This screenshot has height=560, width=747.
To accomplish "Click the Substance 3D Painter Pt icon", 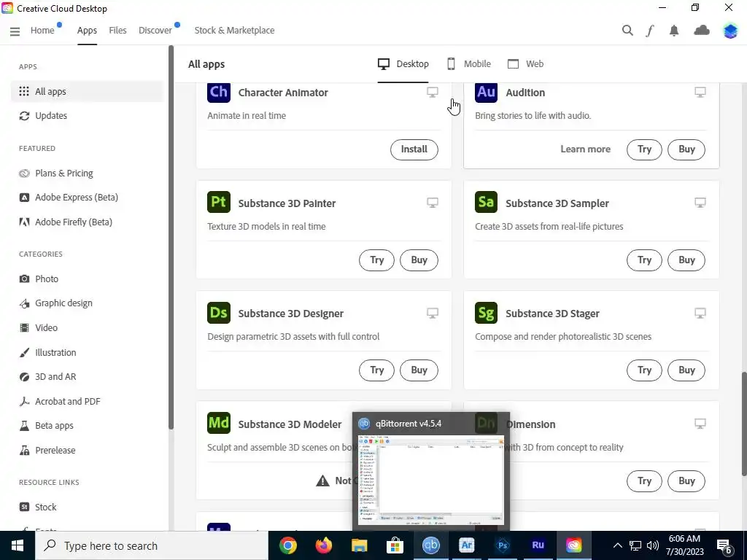I will pyautogui.click(x=219, y=202).
